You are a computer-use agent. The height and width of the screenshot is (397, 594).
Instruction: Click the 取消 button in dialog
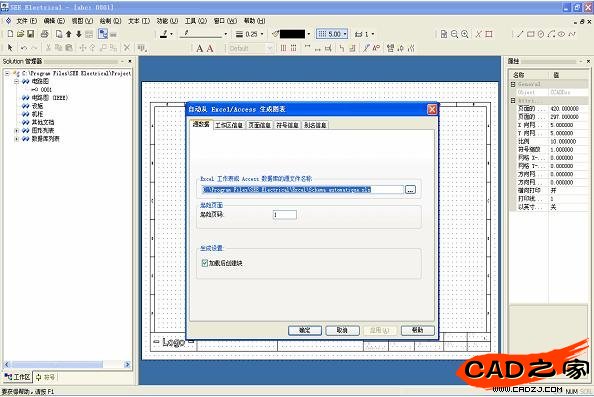pyautogui.click(x=342, y=330)
